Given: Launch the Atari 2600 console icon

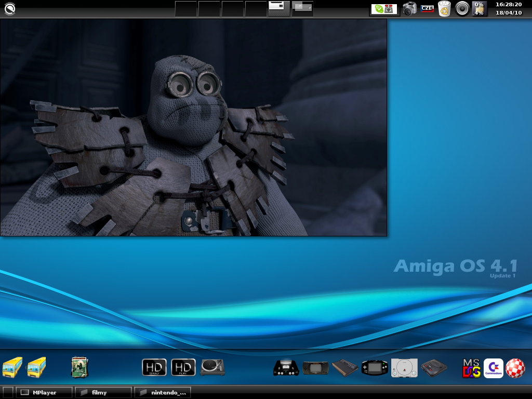Looking at the screenshot, I should (345, 368).
